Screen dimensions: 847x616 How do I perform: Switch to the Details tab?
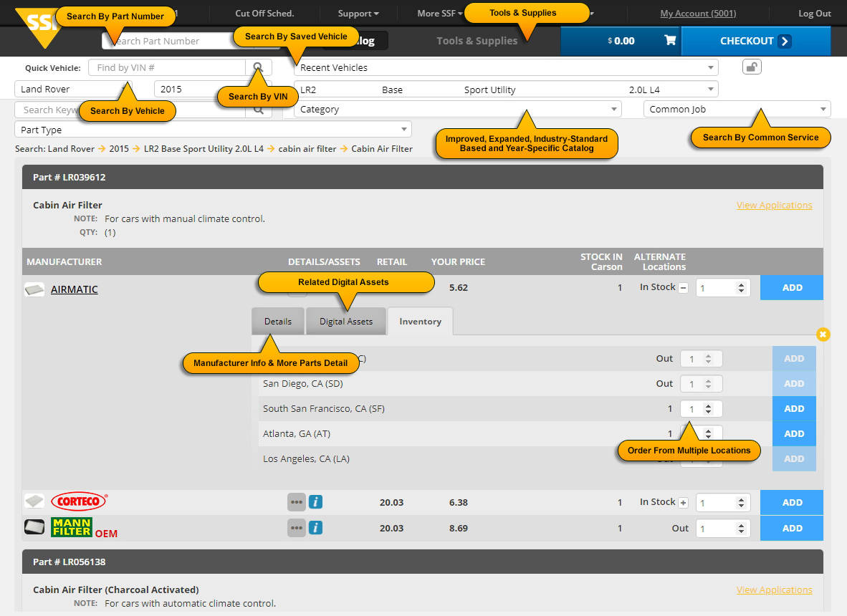pos(278,322)
